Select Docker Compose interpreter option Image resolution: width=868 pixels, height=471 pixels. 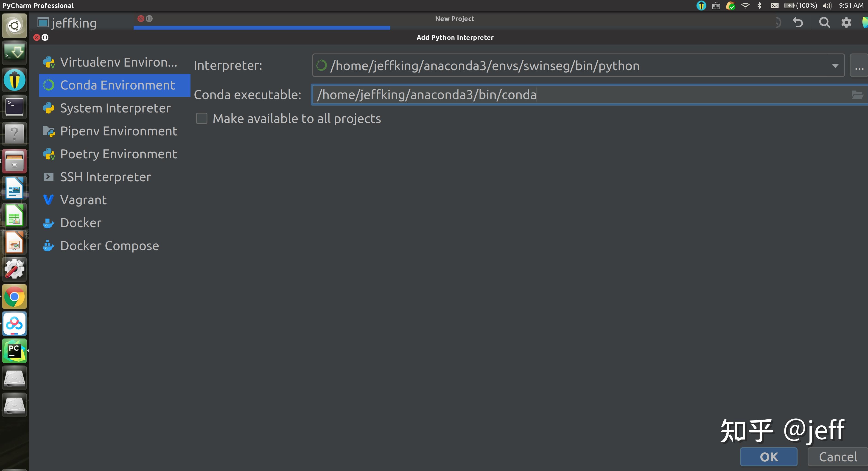[x=115, y=246]
